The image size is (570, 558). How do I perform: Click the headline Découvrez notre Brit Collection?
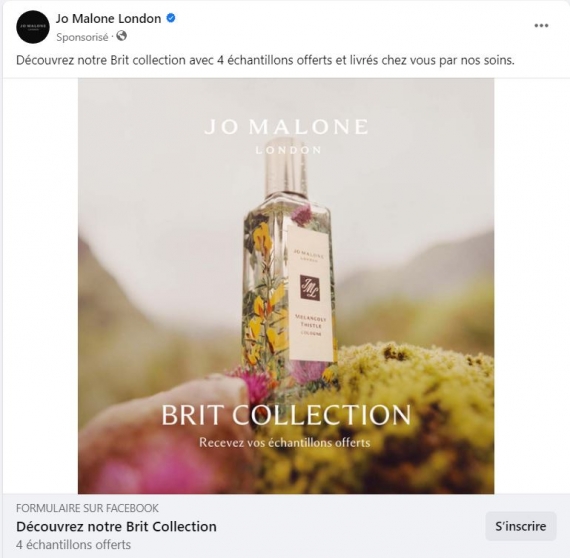pyautogui.click(x=116, y=526)
